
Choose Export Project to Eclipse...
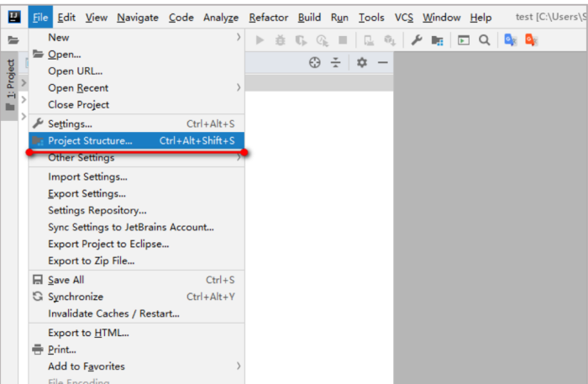tap(136, 245)
